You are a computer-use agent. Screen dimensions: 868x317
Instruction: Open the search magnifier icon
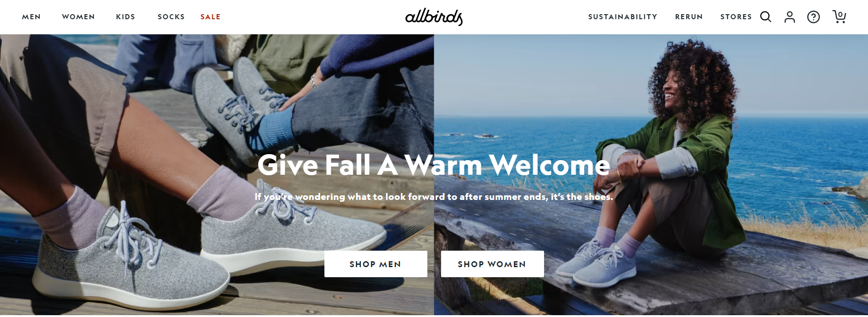click(766, 17)
